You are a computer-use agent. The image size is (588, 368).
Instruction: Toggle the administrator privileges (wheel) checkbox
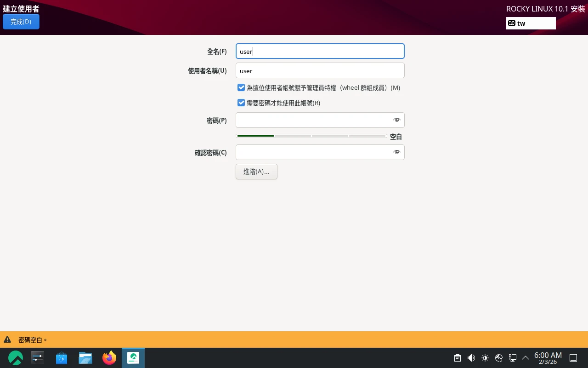(241, 87)
